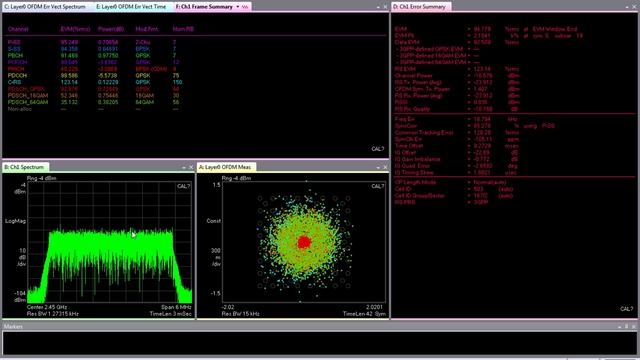This screenshot has height=360, width=640.
Task: Close the Layer0 OFDM Meas panel
Action: pyautogui.click(x=385, y=167)
